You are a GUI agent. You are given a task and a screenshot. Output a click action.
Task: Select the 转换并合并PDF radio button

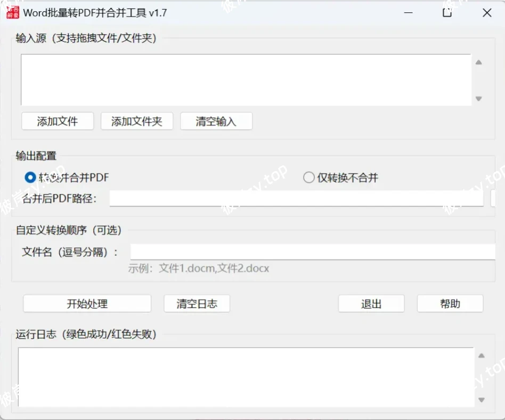[x=31, y=177]
